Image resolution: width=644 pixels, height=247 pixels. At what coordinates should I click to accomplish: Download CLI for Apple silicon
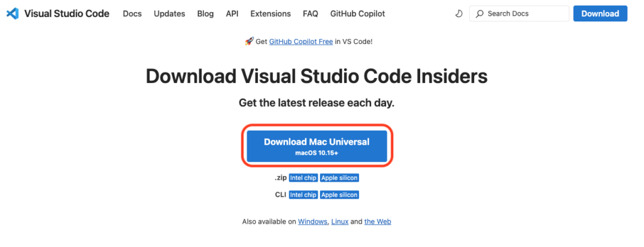pyautogui.click(x=340, y=195)
